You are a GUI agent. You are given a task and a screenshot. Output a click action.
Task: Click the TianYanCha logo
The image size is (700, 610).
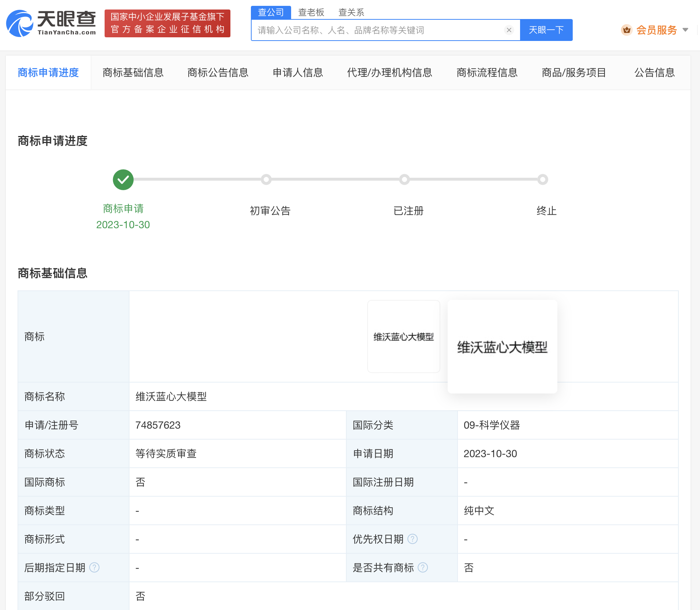[x=51, y=23]
